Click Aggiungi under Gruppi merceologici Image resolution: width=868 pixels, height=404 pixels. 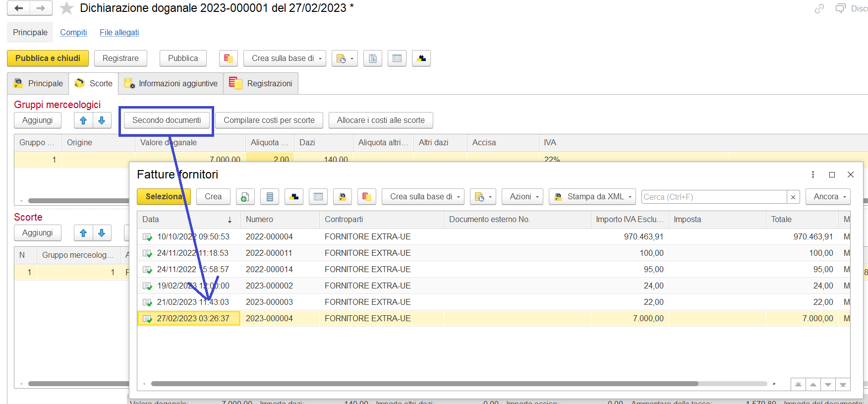click(x=38, y=120)
